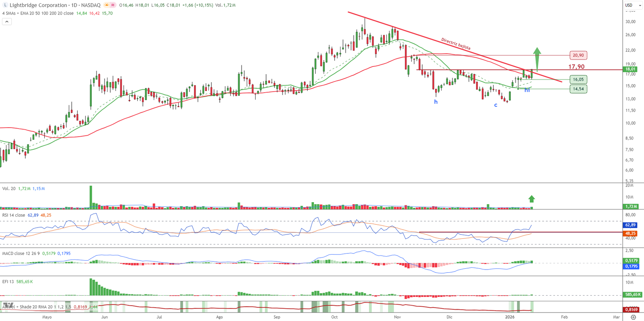Viewport: 644px width, 321px height.
Task: Click the pink wavy-lines data status icon
Action: (x=113, y=5)
